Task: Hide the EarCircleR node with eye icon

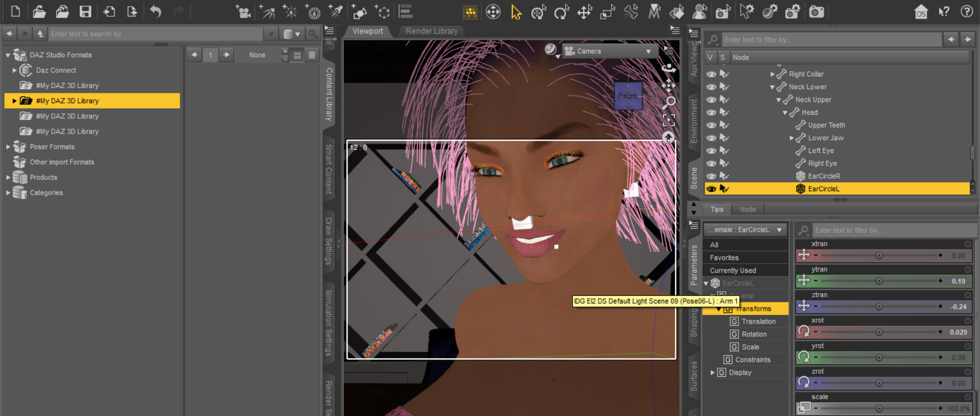Action: tap(711, 176)
